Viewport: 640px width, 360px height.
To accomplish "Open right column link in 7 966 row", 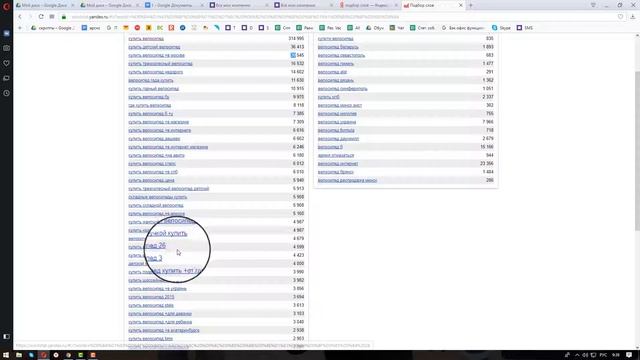I will [x=337, y=122].
